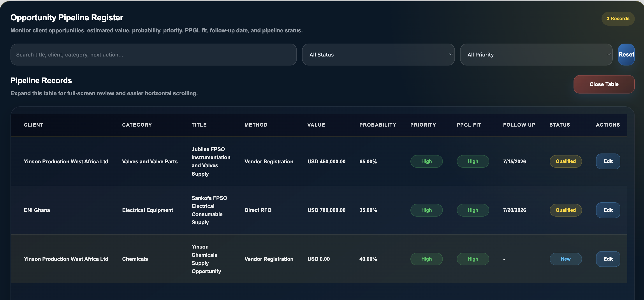Click Qualified status badge in ENI Ghana row
Image resolution: width=644 pixels, height=300 pixels.
tap(565, 210)
